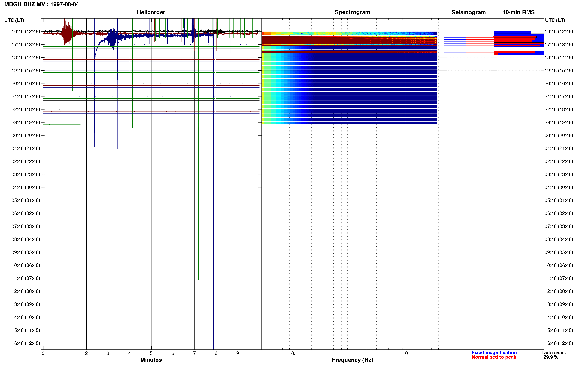This screenshot has width=588, height=368.
Task: Select '23:48 (19:48)' on the RMS time axis
Action: click(x=559, y=122)
